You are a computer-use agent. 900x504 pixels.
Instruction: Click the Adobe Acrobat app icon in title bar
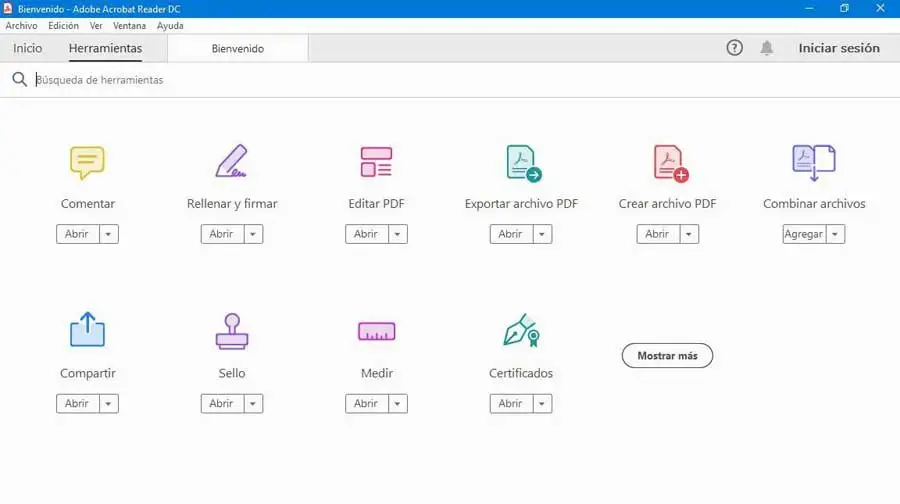7,9
